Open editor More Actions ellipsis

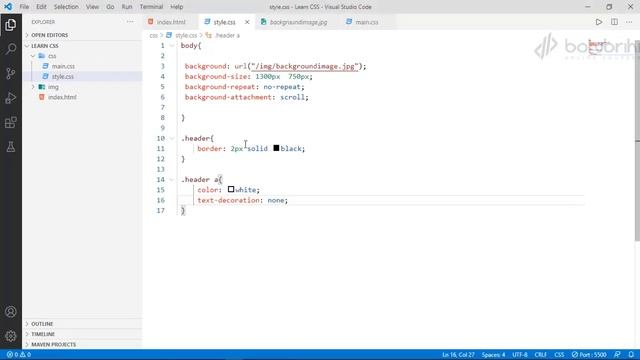point(629,22)
